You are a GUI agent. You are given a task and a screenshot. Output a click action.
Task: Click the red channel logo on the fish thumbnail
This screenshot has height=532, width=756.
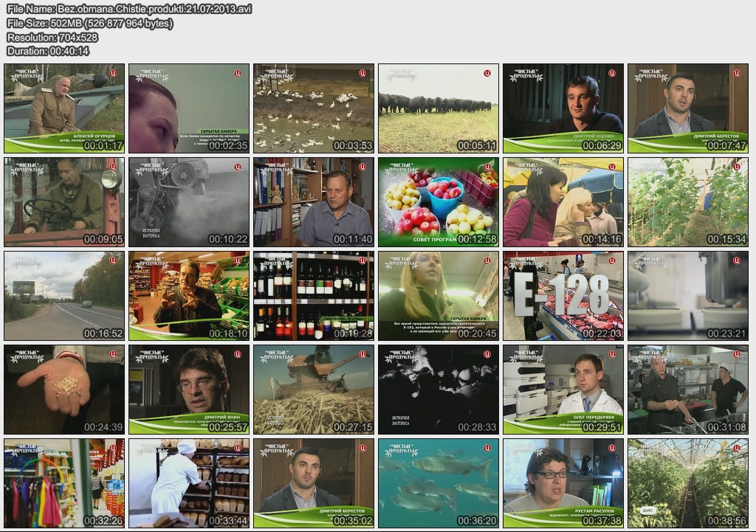coord(487,448)
